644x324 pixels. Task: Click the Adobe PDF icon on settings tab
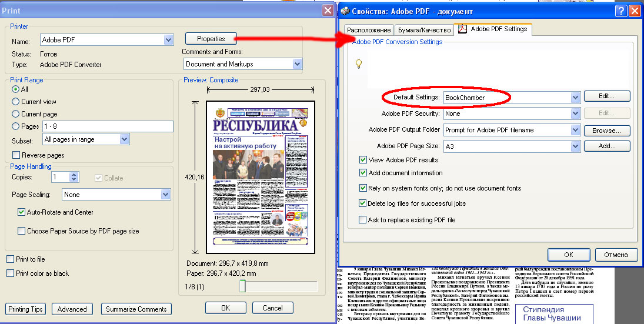462,29
